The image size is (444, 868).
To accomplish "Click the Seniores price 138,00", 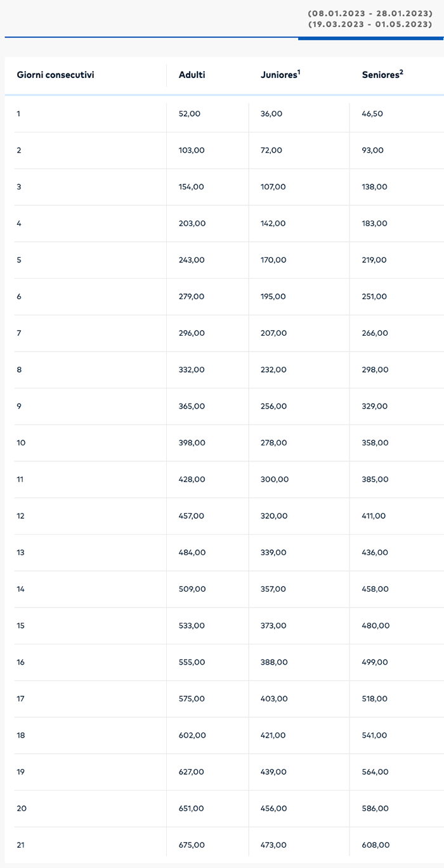I will [x=374, y=187].
